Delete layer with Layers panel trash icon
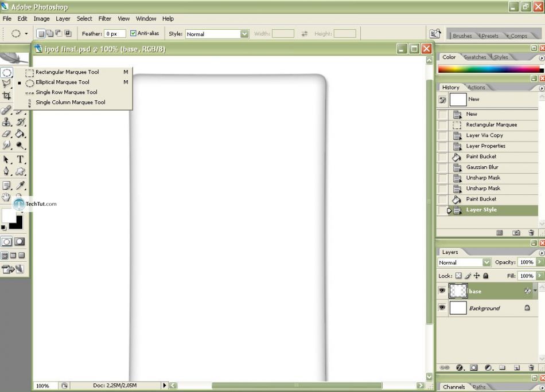Image resolution: width=545 pixels, height=392 pixels. click(531, 368)
